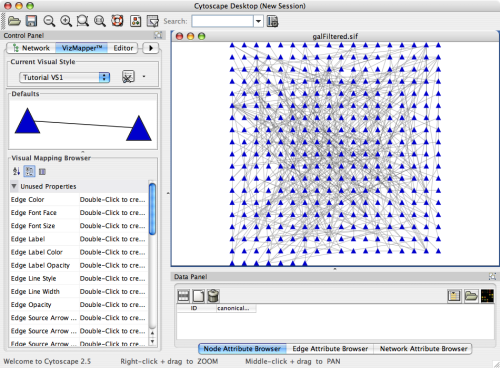Click the Defaults preview thumbnail
Screen dimensions: 500x368
(83, 124)
